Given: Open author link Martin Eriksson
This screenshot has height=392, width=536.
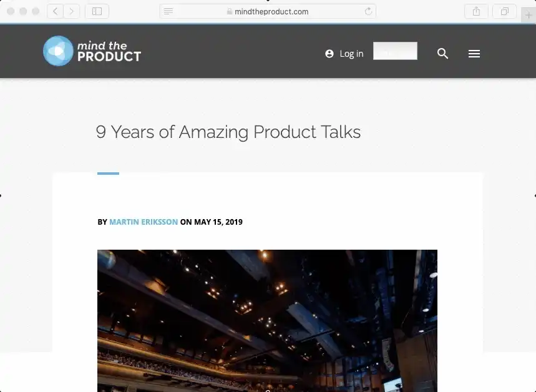Looking at the screenshot, I should (x=144, y=222).
